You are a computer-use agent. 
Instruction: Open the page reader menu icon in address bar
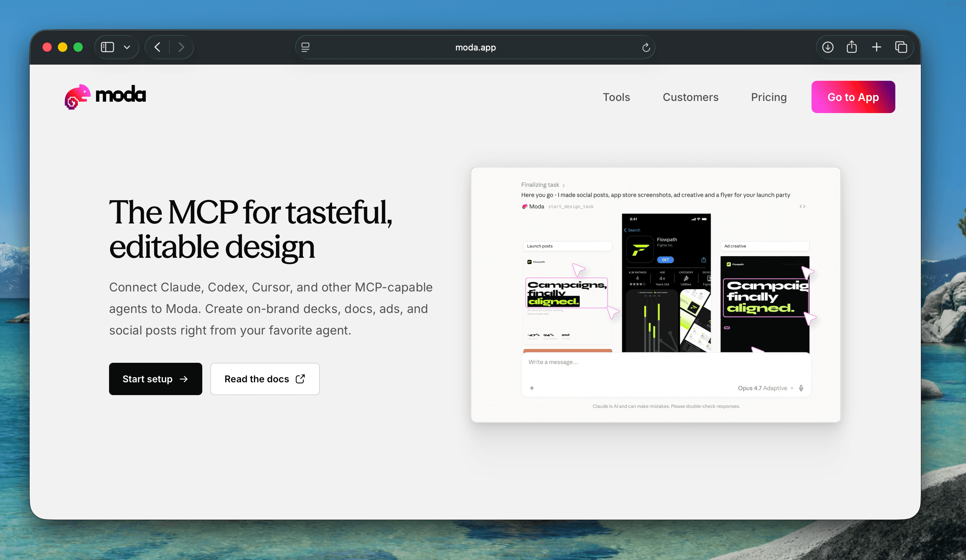pos(306,47)
